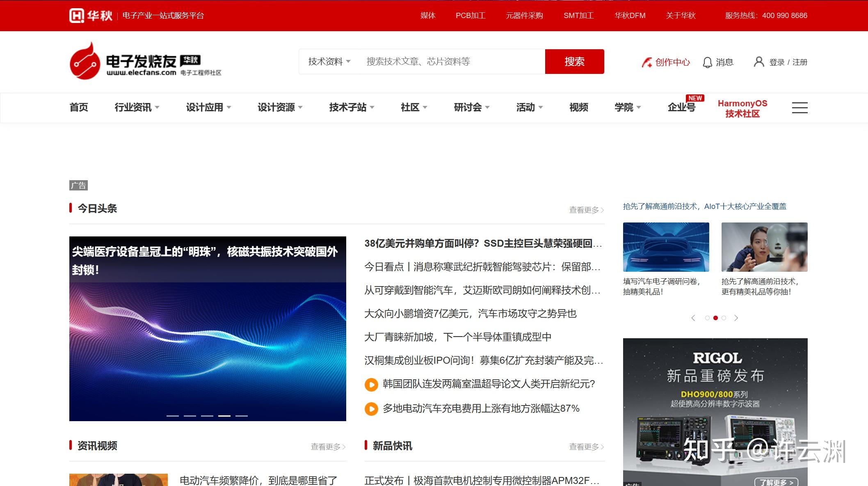Viewport: 868px width, 486px height.
Task: Select the last indicator dot on headline banner
Action: click(x=241, y=415)
